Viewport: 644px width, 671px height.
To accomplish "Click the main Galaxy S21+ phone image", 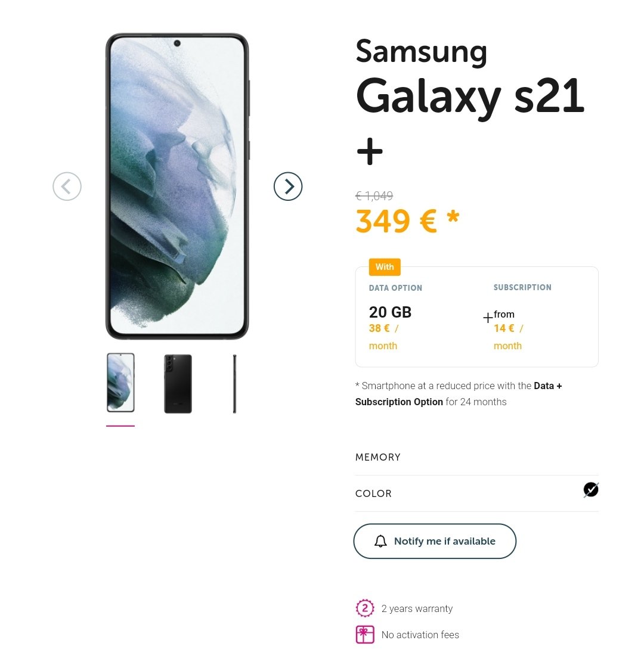I will (x=177, y=186).
